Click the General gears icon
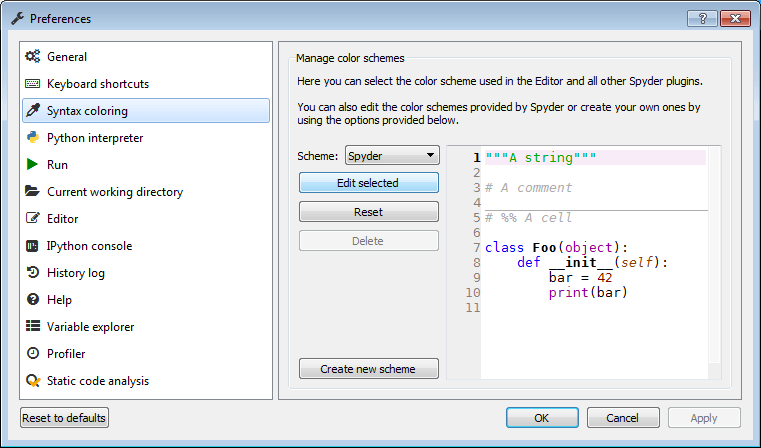 pos(33,57)
